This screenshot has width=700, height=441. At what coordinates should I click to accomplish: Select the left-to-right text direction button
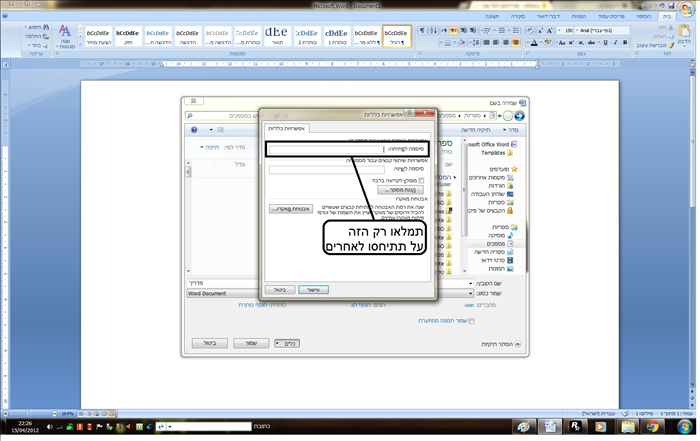pyautogui.click(x=444, y=30)
